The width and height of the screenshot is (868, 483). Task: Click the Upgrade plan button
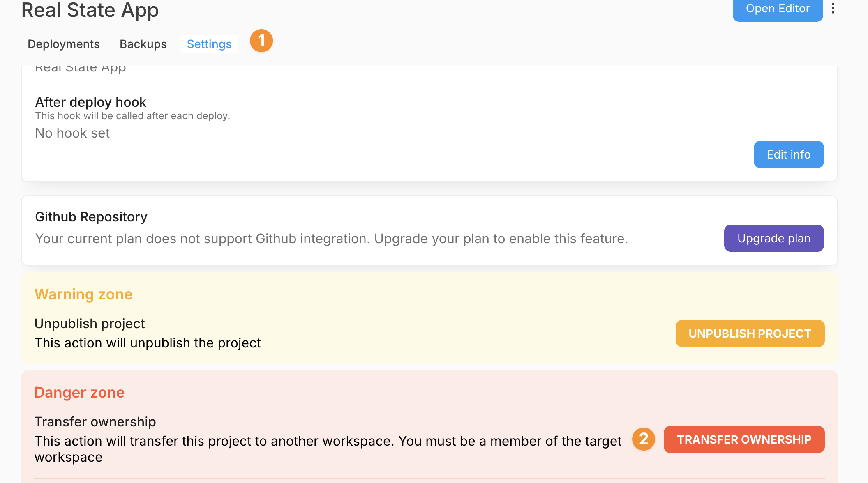pos(774,238)
